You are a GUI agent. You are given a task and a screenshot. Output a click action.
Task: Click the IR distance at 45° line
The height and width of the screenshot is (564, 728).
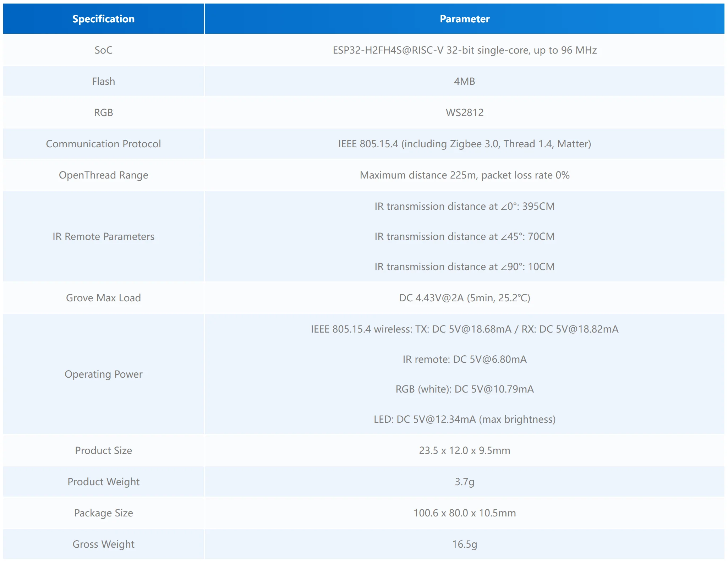[x=464, y=236]
